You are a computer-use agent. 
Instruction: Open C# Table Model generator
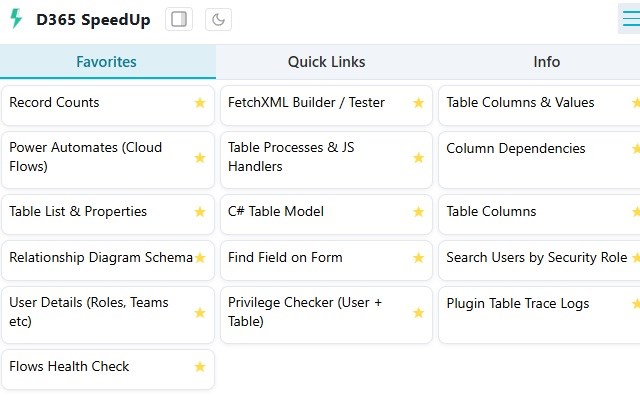pos(326,215)
